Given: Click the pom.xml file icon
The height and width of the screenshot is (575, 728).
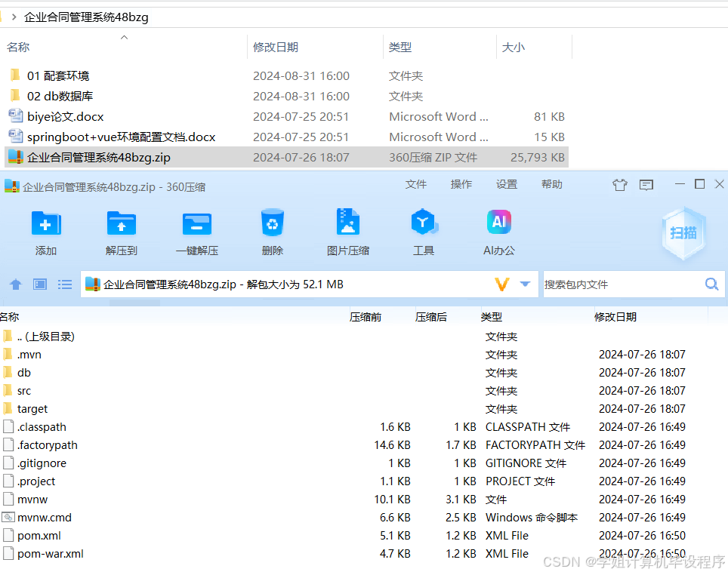Looking at the screenshot, I should tap(8, 535).
